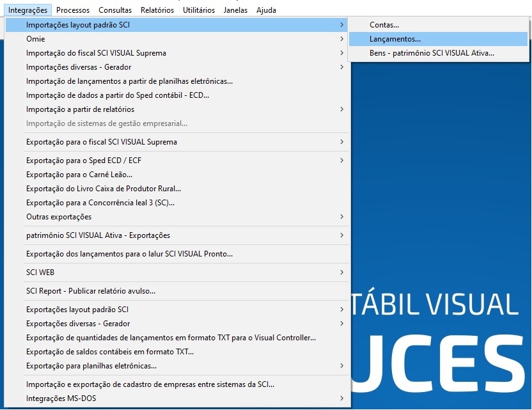Open the Processos menu
The width and height of the screenshot is (532, 410).
tap(73, 10)
